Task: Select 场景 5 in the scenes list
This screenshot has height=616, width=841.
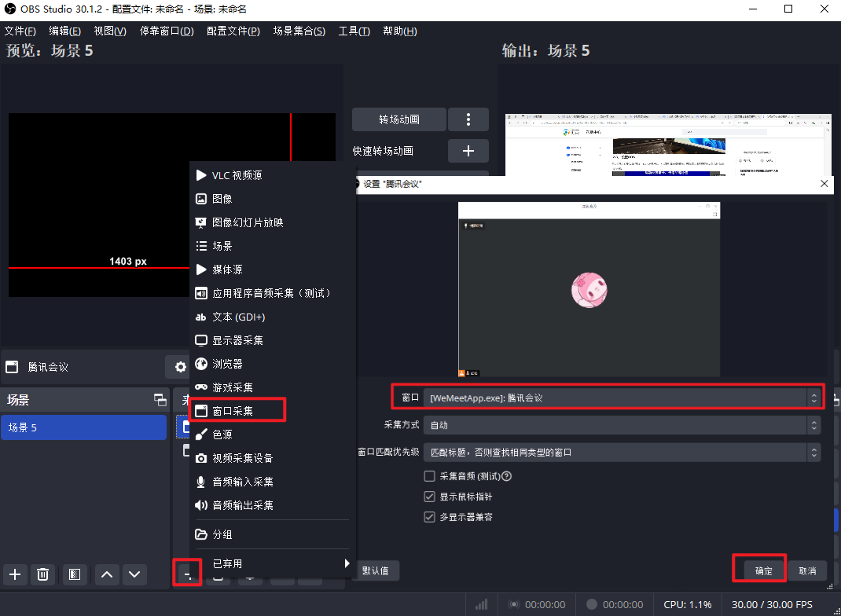Action: [85, 427]
